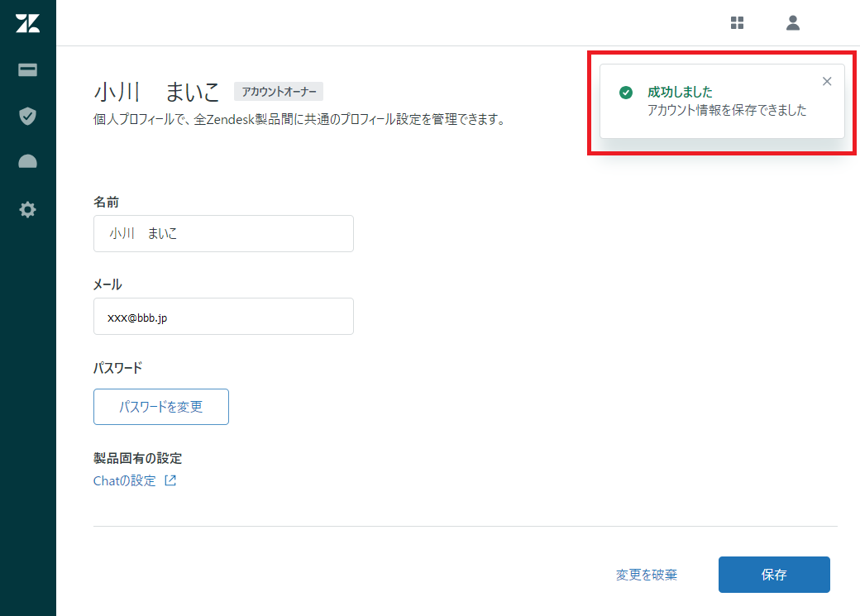Dismiss the 成功しました notification with the X
This screenshot has height=616, width=860.
(x=827, y=81)
